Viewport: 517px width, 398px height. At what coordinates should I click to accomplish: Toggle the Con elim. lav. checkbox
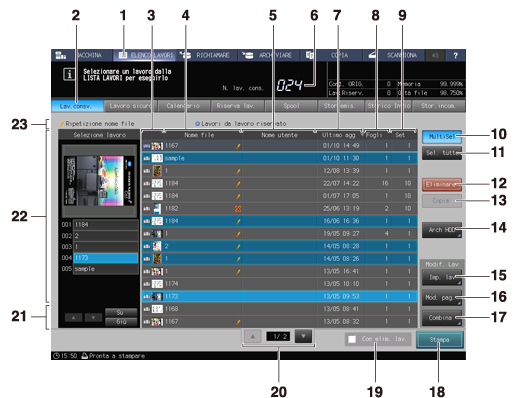pyautogui.click(x=352, y=339)
